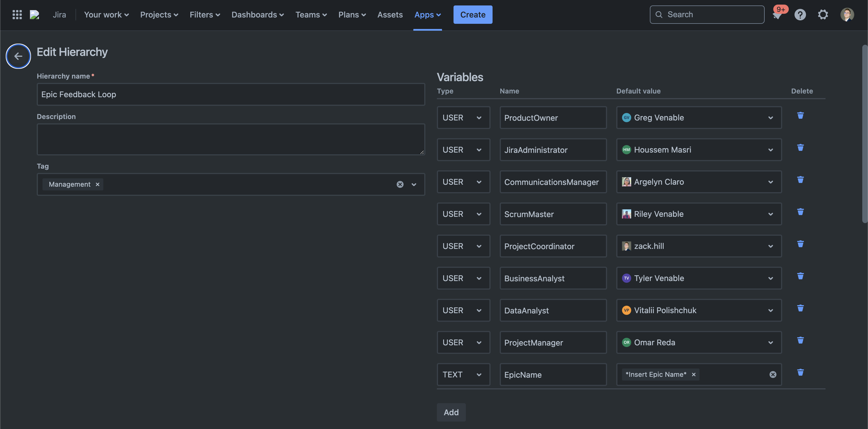The height and width of the screenshot is (429, 868).
Task: Click Add to add a variable
Action: click(x=451, y=412)
